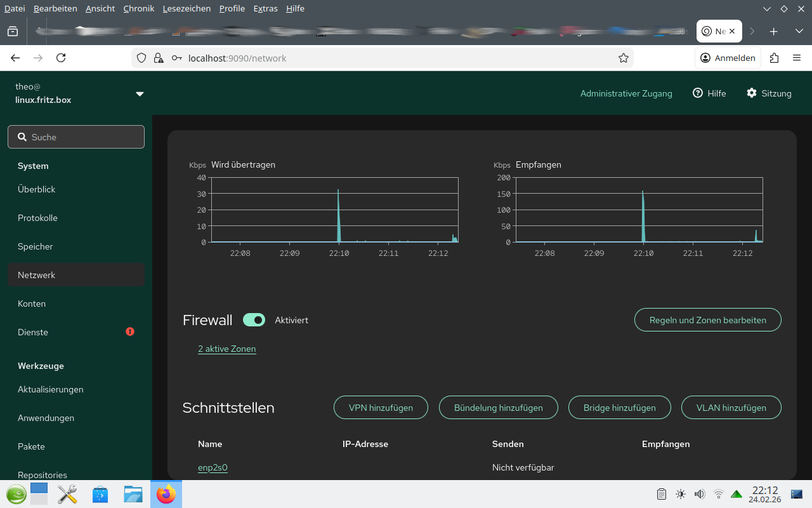Disable the Firewall toggle switch
Viewport: 812px width, 508px height.
254,320
